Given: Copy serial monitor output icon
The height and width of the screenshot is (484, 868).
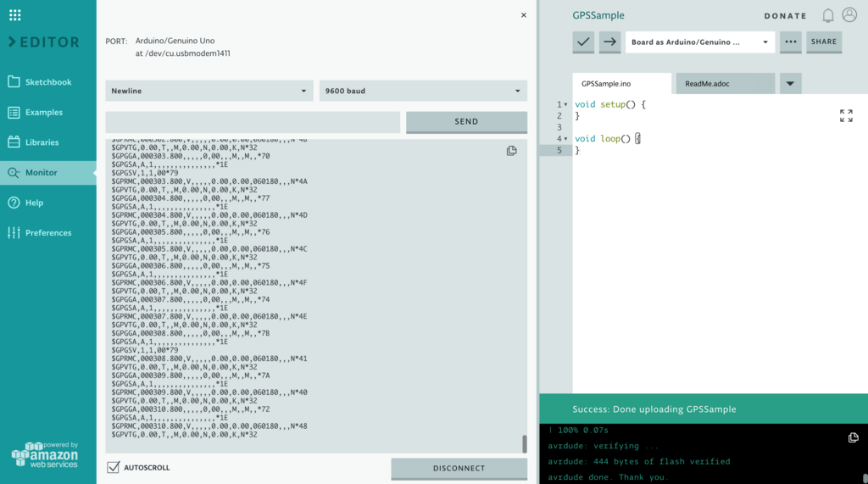Looking at the screenshot, I should [x=511, y=151].
